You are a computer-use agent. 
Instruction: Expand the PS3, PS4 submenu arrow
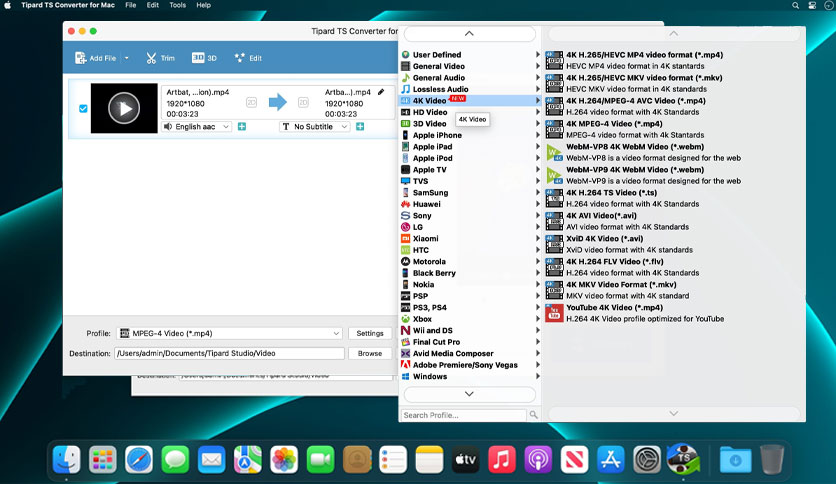pos(537,308)
